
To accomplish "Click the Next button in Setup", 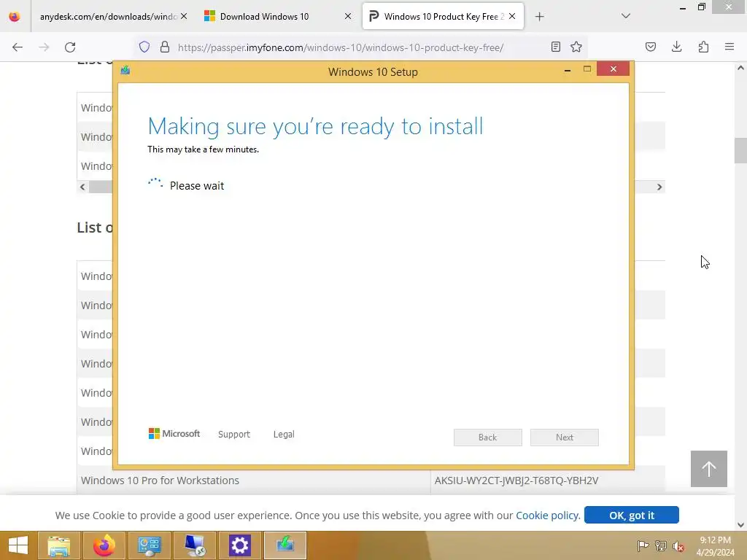I will (x=565, y=437).
